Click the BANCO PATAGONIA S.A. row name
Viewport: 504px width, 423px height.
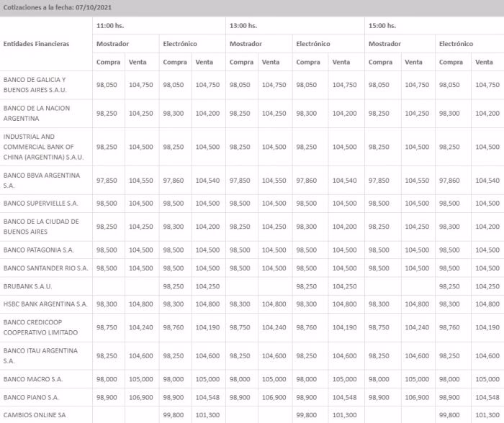click(x=39, y=250)
